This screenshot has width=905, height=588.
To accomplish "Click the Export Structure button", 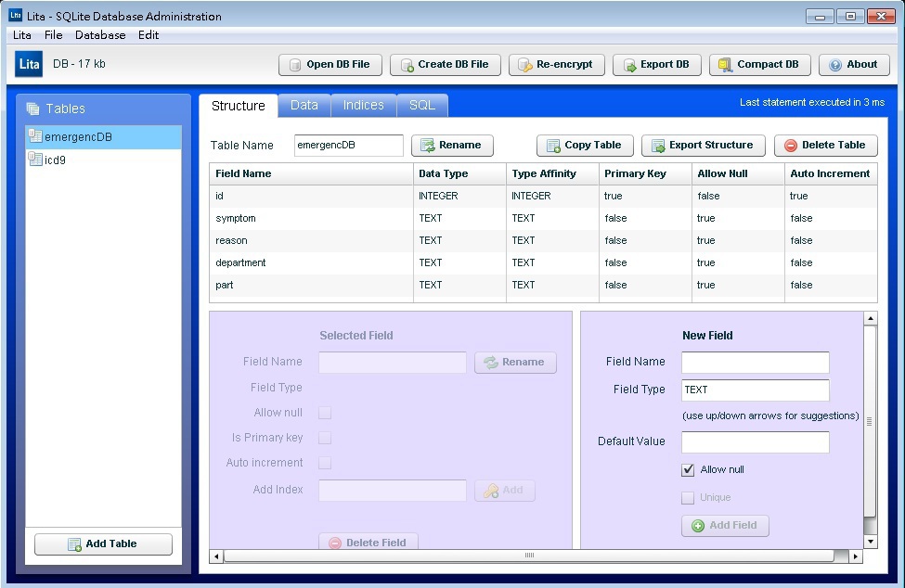I will click(703, 146).
